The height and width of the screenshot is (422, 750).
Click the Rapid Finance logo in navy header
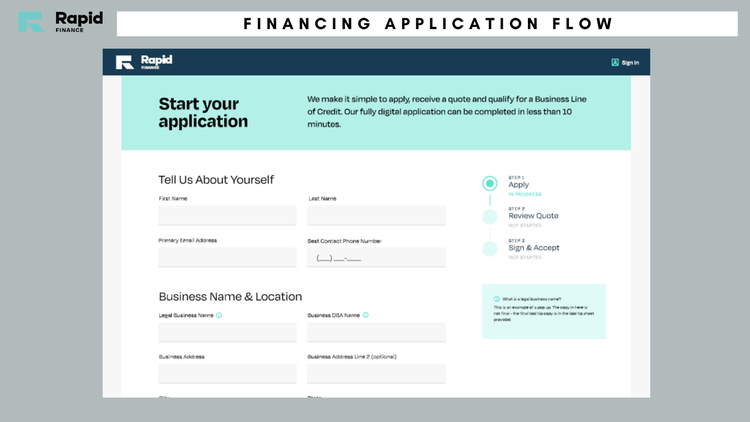click(x=144, y=62)
